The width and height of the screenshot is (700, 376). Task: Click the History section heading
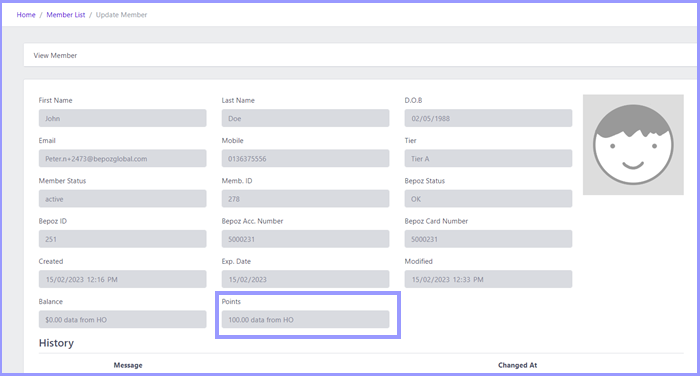tap(56, 343)
